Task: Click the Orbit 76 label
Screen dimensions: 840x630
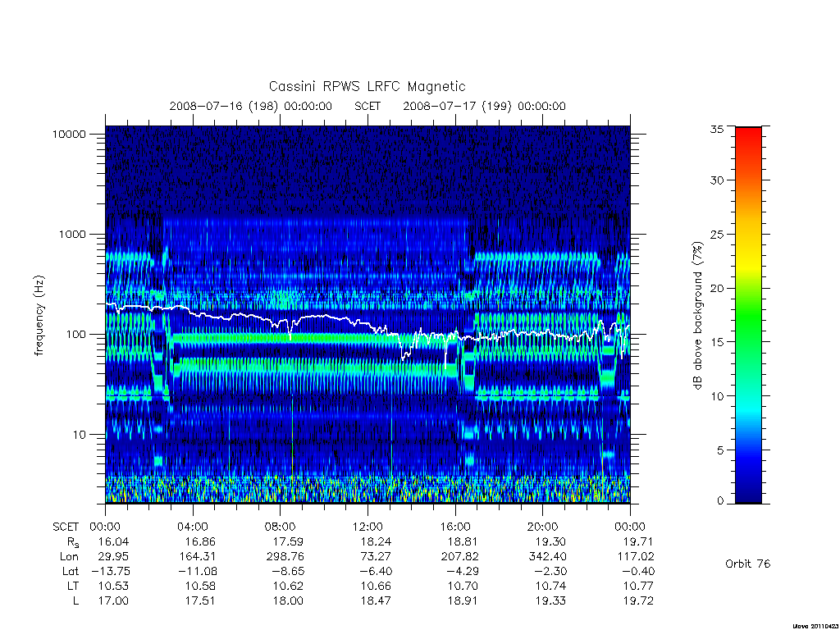Action: (747, 564)
